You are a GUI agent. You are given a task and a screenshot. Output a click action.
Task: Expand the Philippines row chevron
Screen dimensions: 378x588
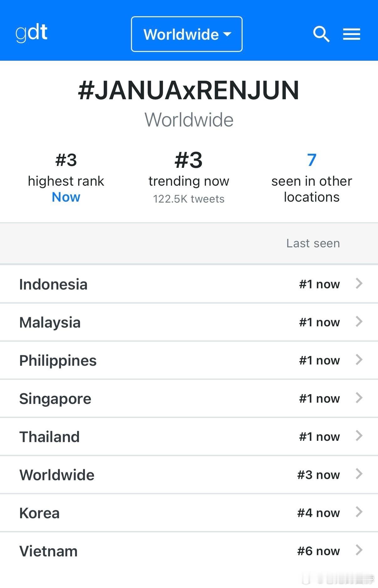point(359,360)
